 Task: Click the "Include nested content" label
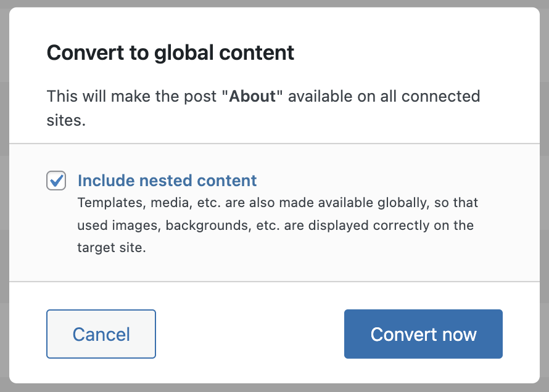(167, 181)
